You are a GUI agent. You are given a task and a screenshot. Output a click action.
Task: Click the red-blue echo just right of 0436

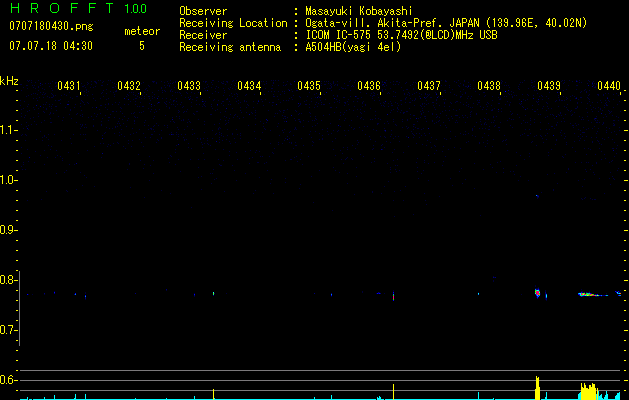pyautogui.click(x=393, y=296)
